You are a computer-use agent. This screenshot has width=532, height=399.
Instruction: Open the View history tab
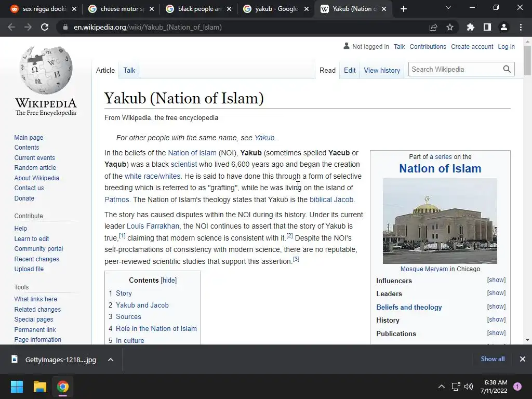coord(382,70)
